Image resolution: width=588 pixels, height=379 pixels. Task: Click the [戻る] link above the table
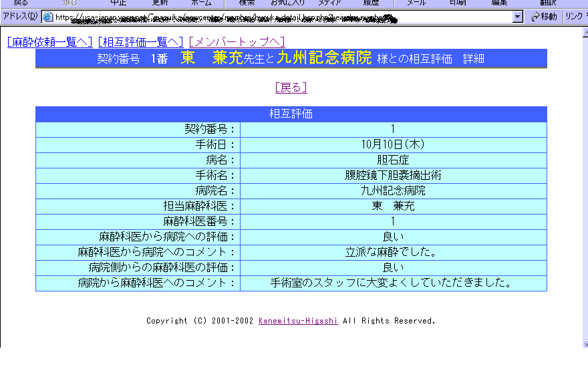(291, 88)
